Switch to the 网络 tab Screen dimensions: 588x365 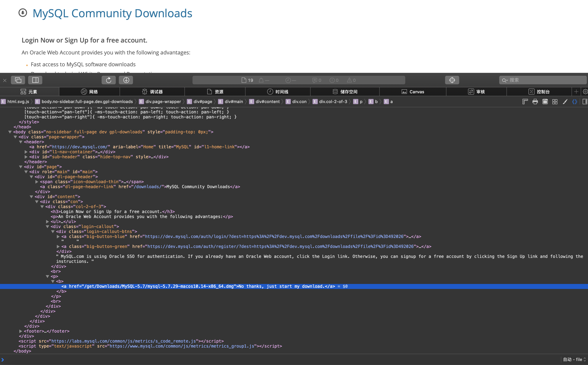pyautogui.click(x=89, y=92)
